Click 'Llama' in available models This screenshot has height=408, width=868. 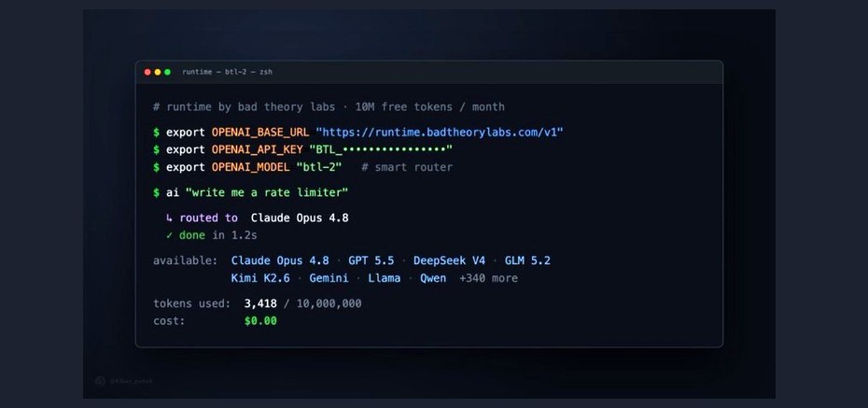(x=385, y=278)
